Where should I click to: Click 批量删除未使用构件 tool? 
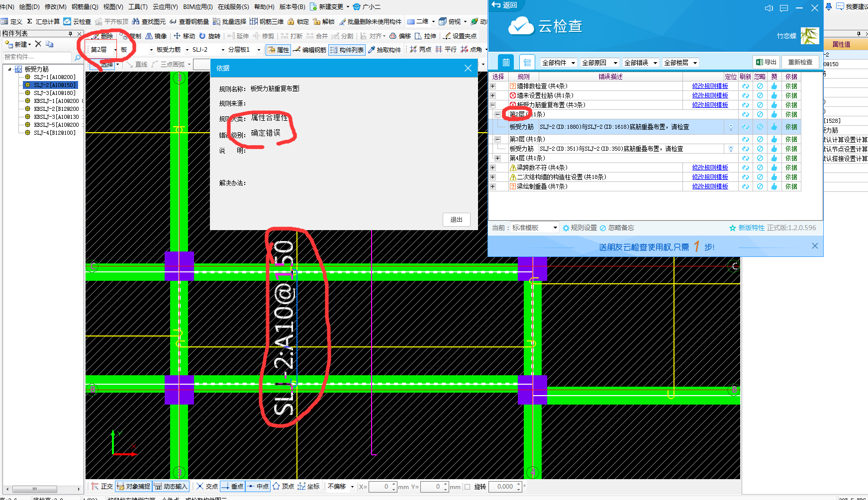coord(370,21)
